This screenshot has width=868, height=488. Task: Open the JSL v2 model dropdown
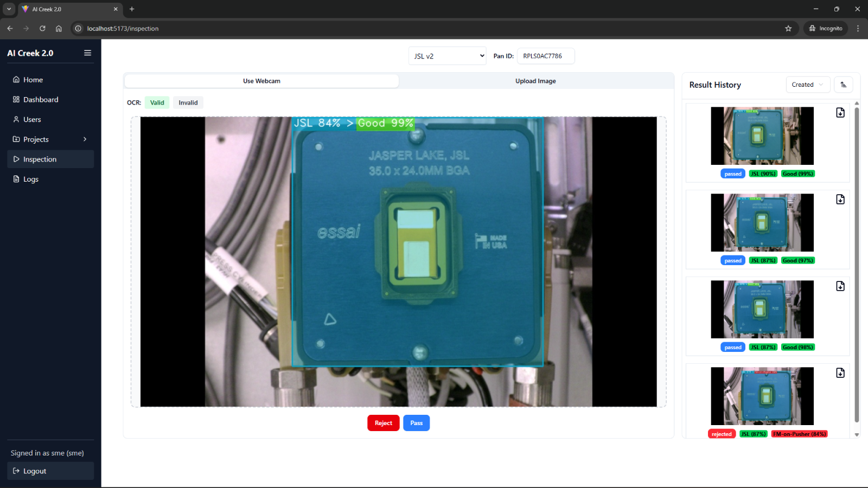(x=447, y=56)
